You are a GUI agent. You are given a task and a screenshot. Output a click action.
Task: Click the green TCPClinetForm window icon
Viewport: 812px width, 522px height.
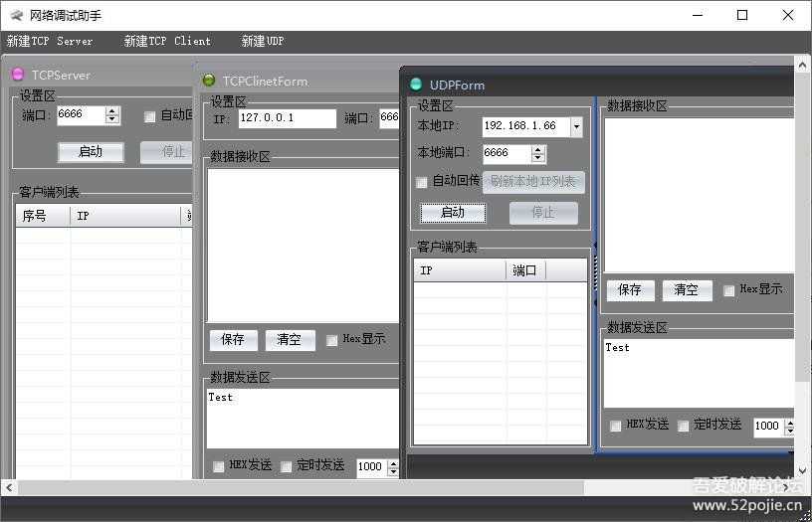pyautogui.click(x=209, y=81)
